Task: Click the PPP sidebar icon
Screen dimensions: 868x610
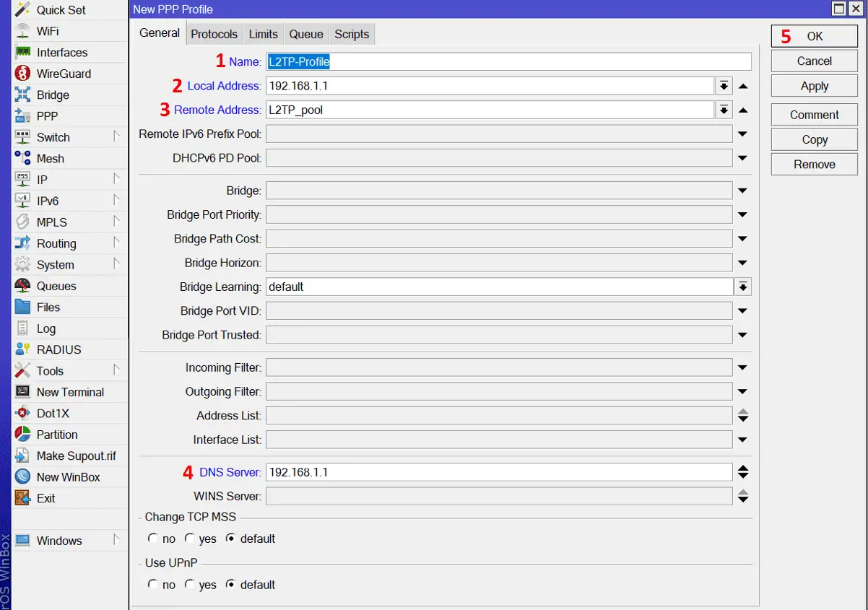Action: coord(23,116)
